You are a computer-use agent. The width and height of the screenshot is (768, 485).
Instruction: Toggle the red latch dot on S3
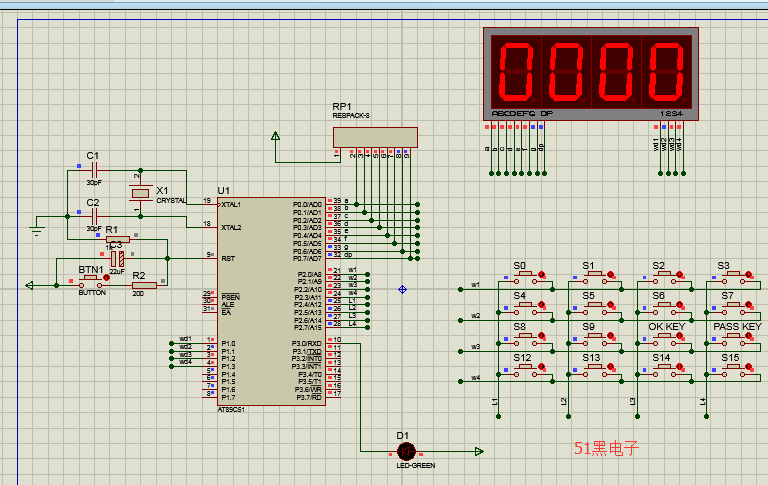point(749,274)
